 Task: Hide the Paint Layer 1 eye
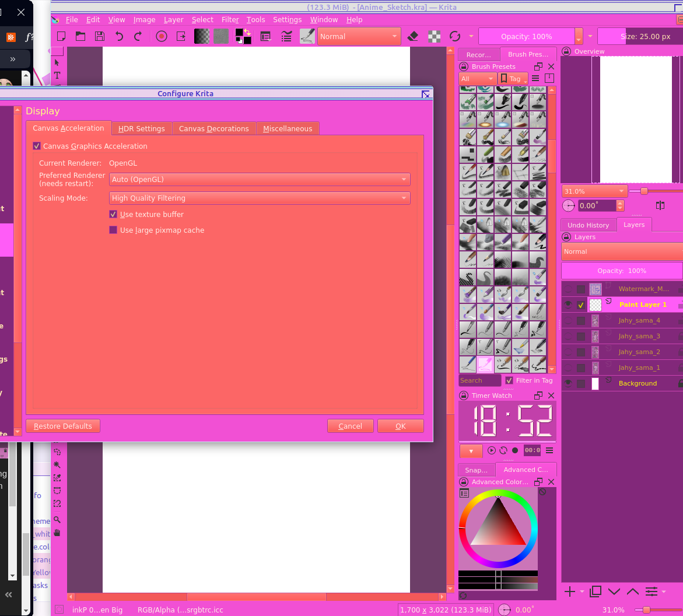click(x=568, y=304)
